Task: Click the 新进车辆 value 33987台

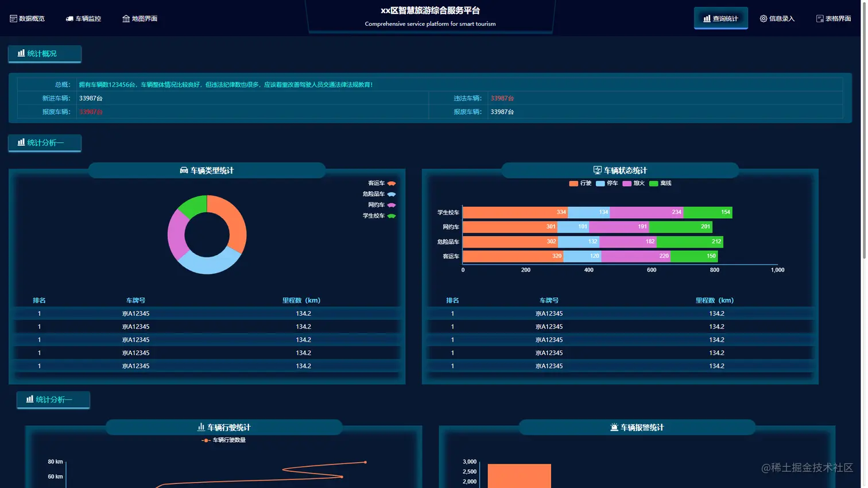Action: [x=91, y=98]
